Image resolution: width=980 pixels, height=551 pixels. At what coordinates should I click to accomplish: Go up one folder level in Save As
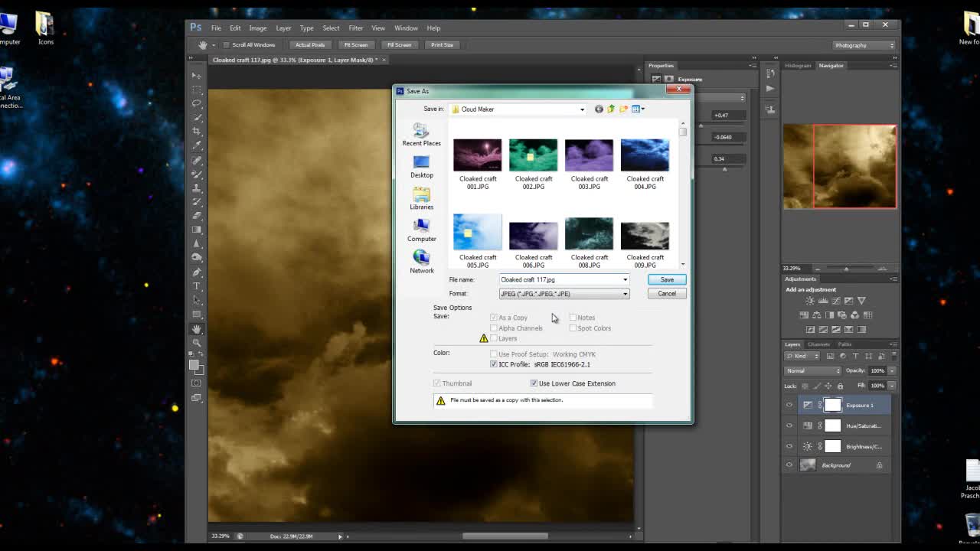611,109
